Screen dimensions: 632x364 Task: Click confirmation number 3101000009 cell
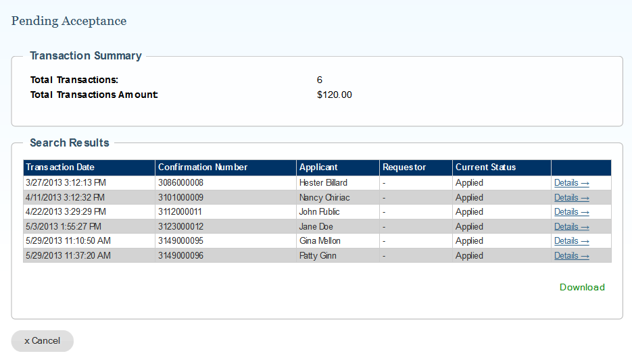[x=180, y=198]
